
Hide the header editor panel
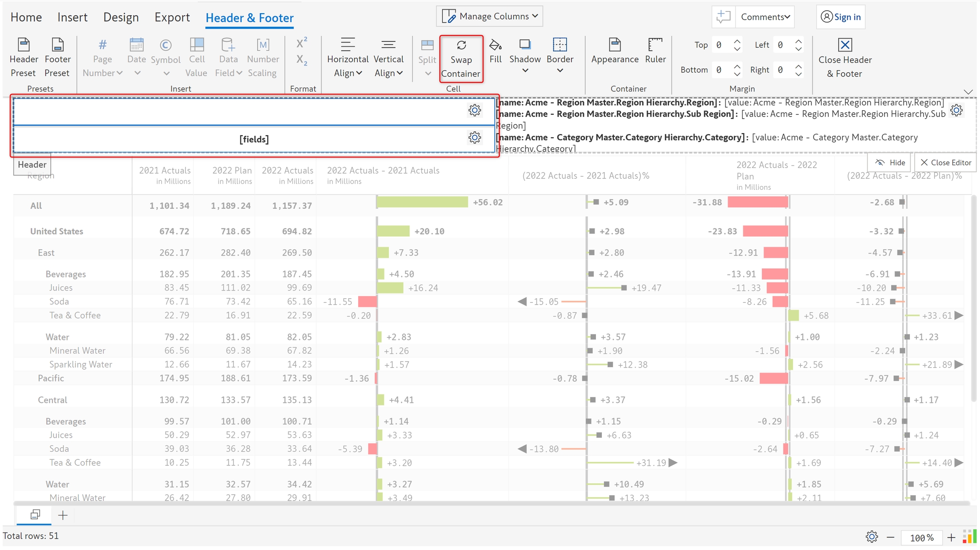pyautogui.click(x=890, y=162)
